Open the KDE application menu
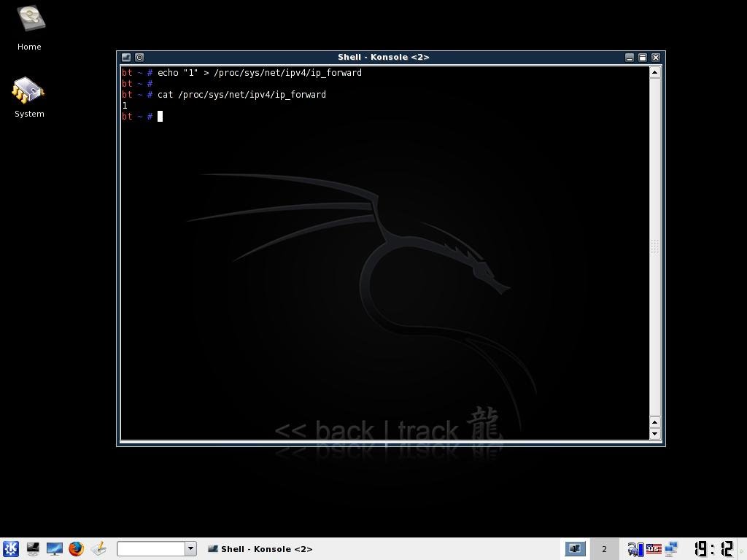Screen dimensions: 747x560 11,548
